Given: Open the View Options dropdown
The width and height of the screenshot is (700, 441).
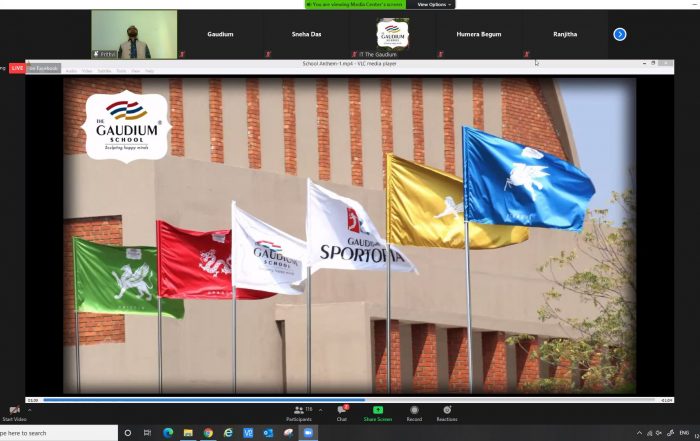Looking at the screenshot, I should tap(434, 4).
